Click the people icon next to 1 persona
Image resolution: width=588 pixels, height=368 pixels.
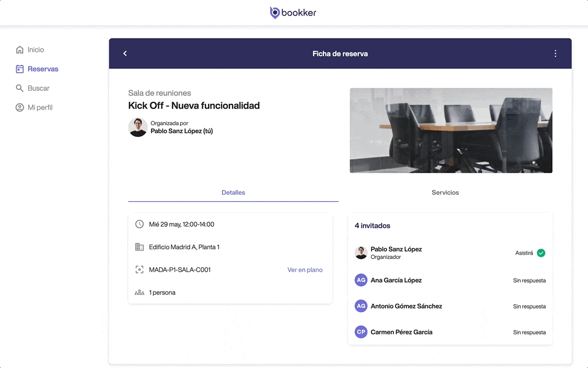point(140,293)
